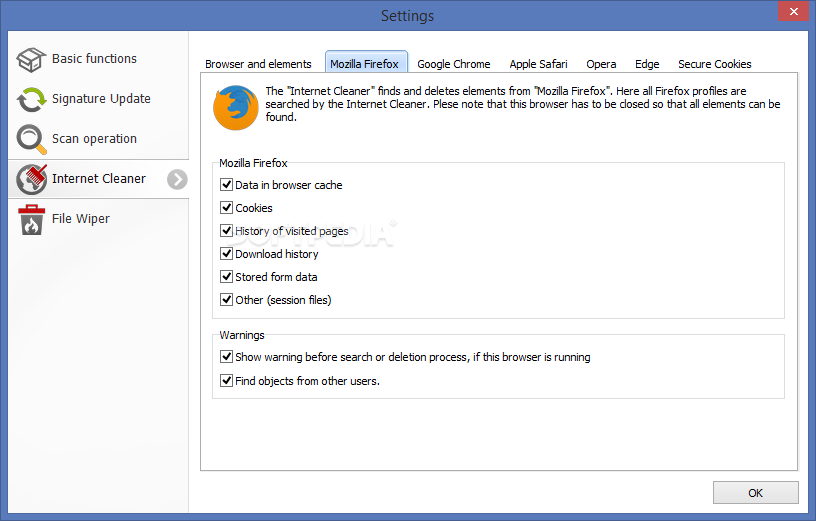The image size is (816, 521).
Task: Click the Scan operation magnifier icon
Action: 31,139
